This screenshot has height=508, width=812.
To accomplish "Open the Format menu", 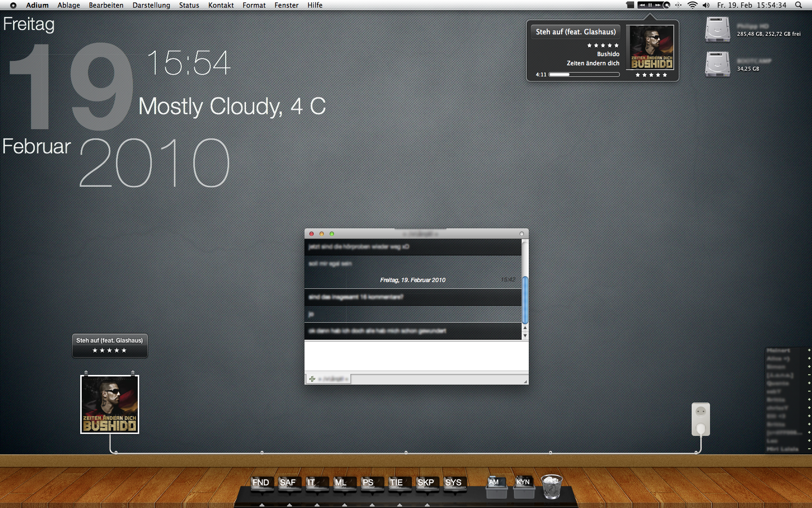I will (x=254, y=5).
